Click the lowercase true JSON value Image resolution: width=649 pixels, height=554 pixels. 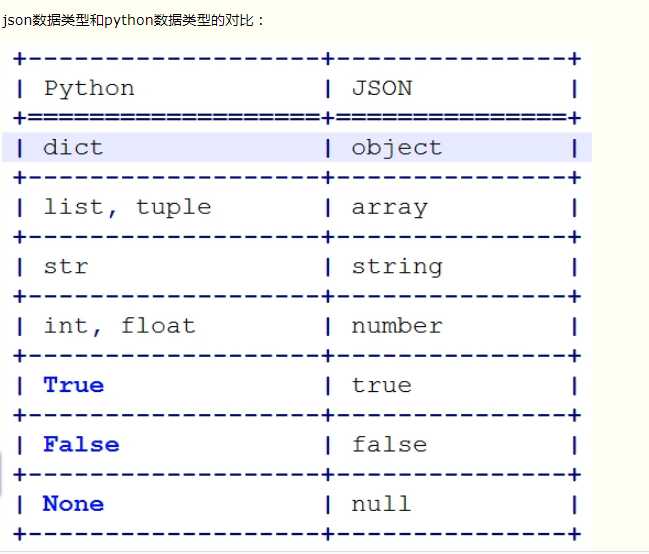[381, 385]
